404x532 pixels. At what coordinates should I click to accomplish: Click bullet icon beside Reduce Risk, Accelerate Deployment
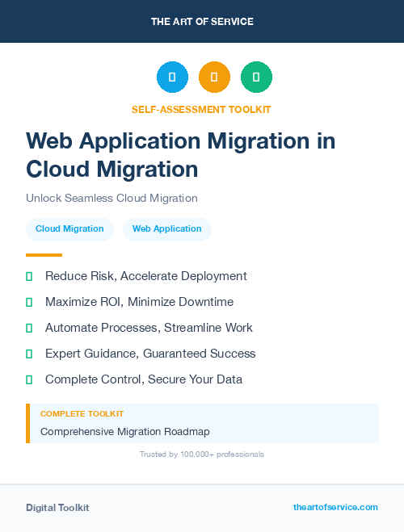pyautogui.click(x=29, y=277)
